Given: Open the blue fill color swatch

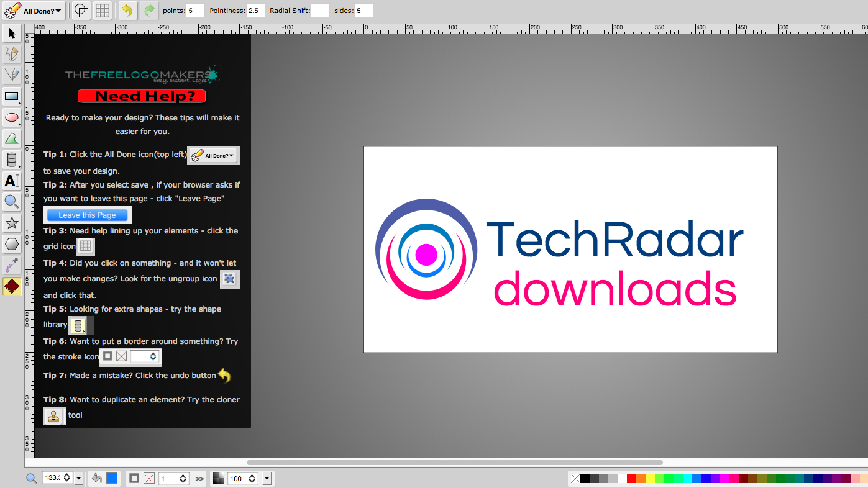Looking at the screenshot, I should point(112,478).
